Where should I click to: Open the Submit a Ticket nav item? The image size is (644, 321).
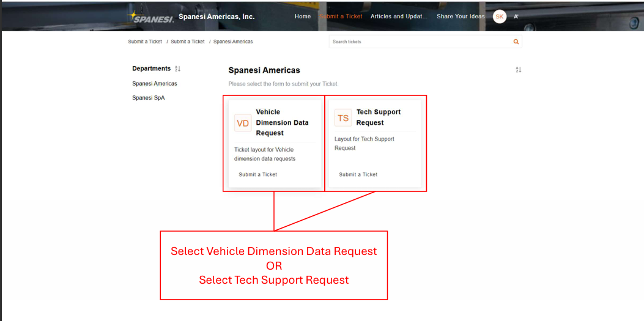click(341, 17)
